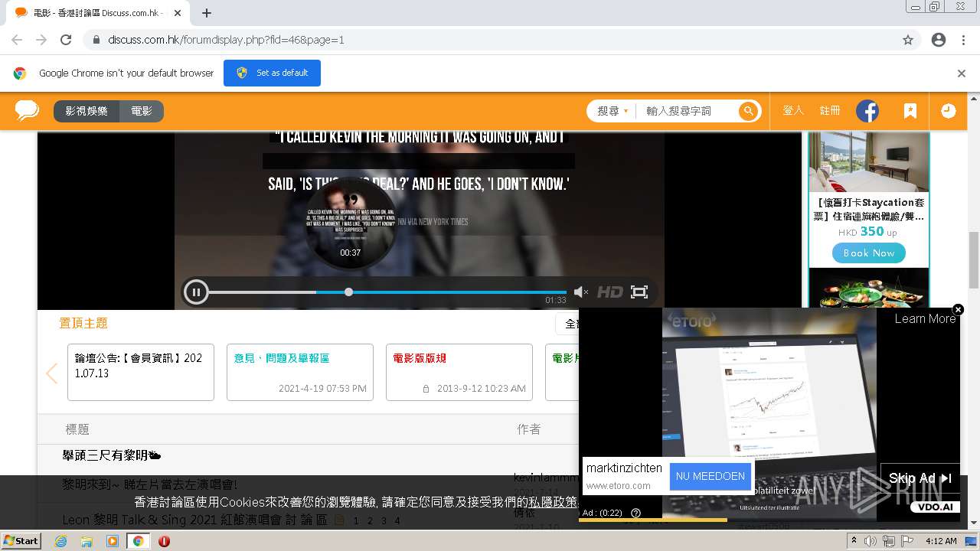Click the Facebook icon in the header

point(867,111)
